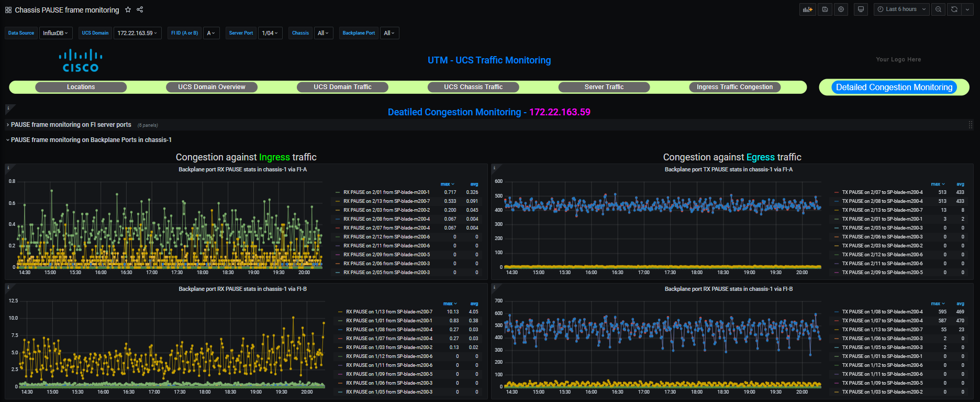The image size is (980, 402).
Task: Zoom out the time range
Action: pos(938,9)
